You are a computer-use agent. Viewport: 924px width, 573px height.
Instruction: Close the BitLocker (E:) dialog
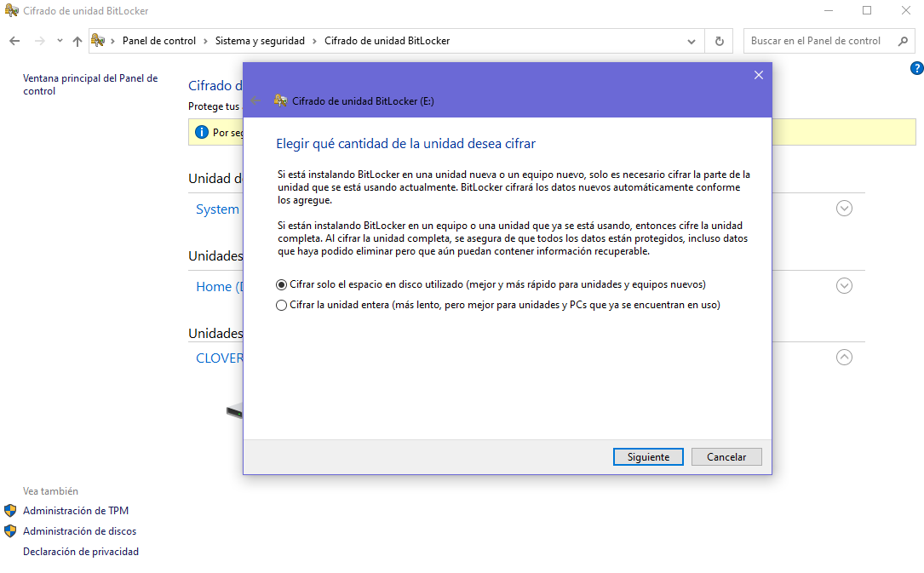pos(759,75)
